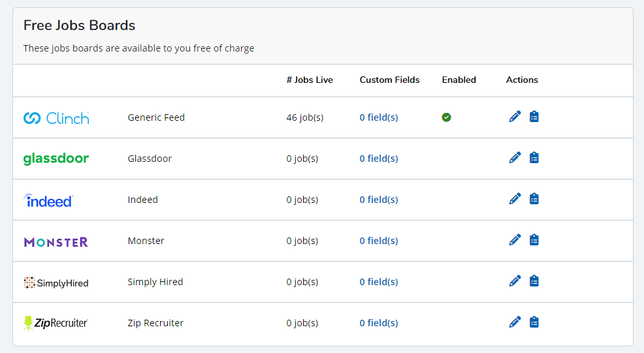Select the indeed logo
Image resolution: width=644 pixels, height=353 pixels.
[48, 200]
